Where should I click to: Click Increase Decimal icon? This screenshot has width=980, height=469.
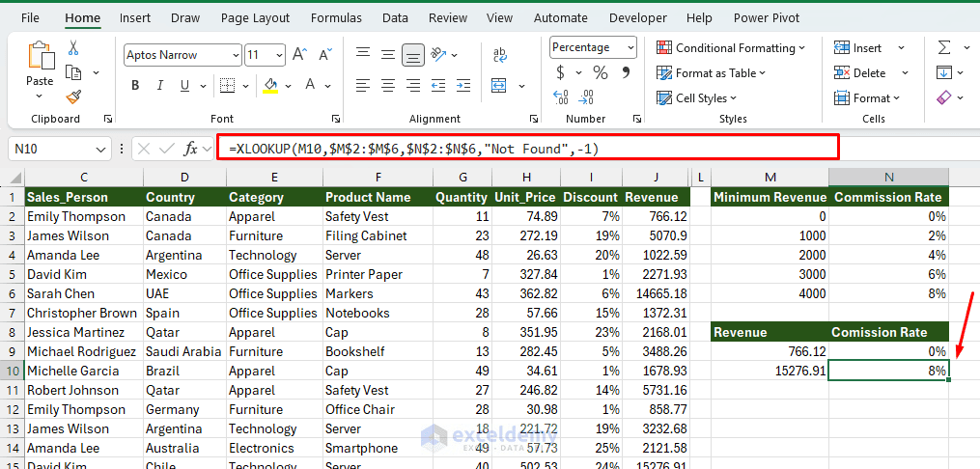tap(561, 97)
